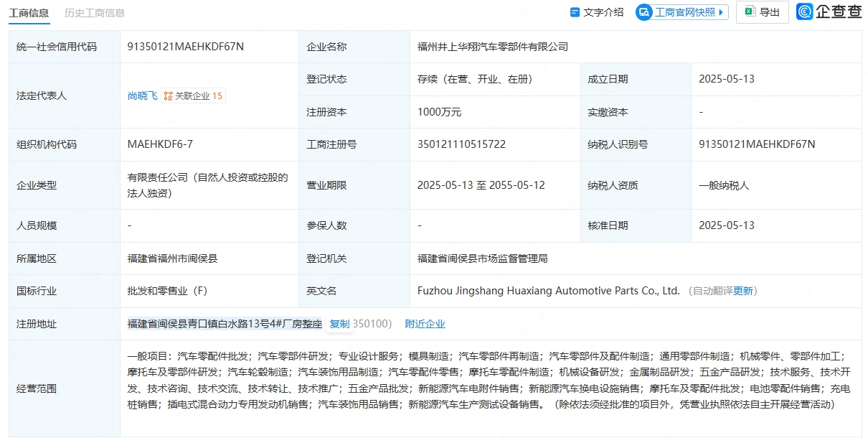868x443 pixels.
Task: Click the 英文名 label cell
Action: (x=354, y=291)
